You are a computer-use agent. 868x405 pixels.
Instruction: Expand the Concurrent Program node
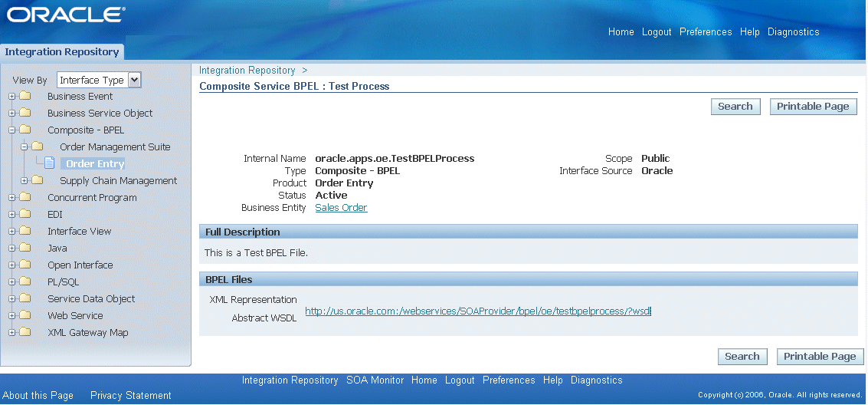tap(11, 198)
